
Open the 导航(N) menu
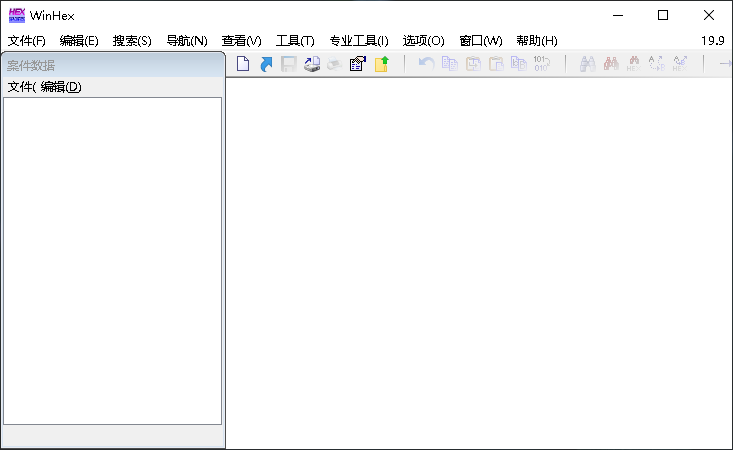(187, 41)
